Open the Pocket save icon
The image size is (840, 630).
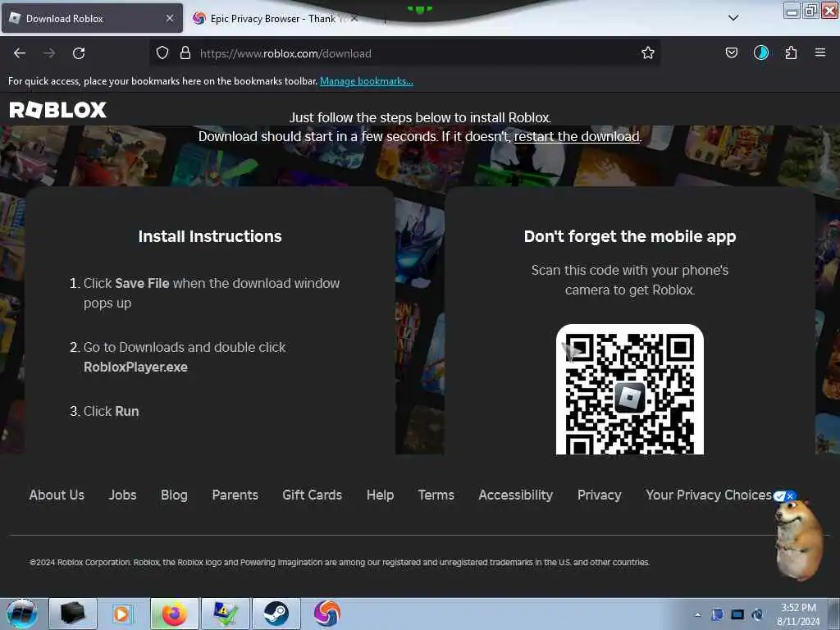732,52
